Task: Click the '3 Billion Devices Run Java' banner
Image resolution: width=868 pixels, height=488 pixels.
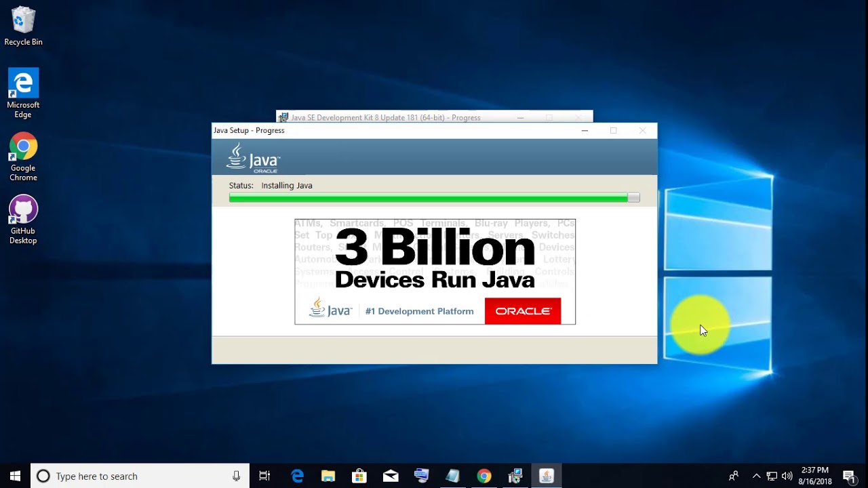Action: point(435,272)
